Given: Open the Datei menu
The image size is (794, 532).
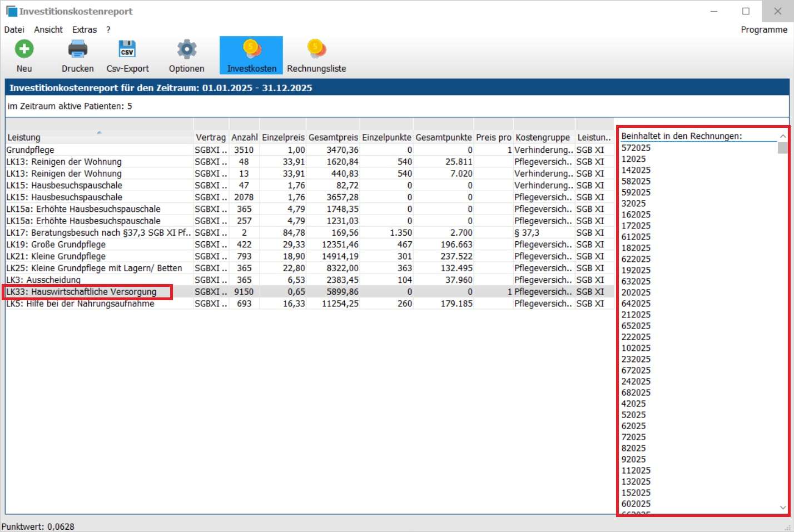Looking at the screenshot, I should pyautogui.click(x=14, y=29).
